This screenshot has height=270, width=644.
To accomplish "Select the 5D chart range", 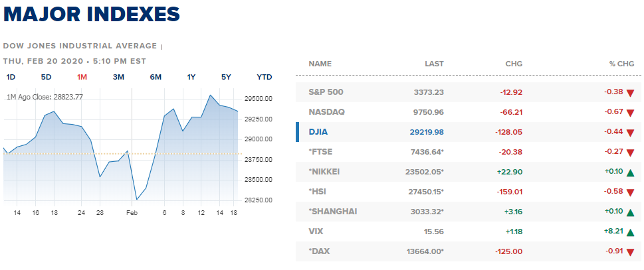I will [x=46, y=77].
